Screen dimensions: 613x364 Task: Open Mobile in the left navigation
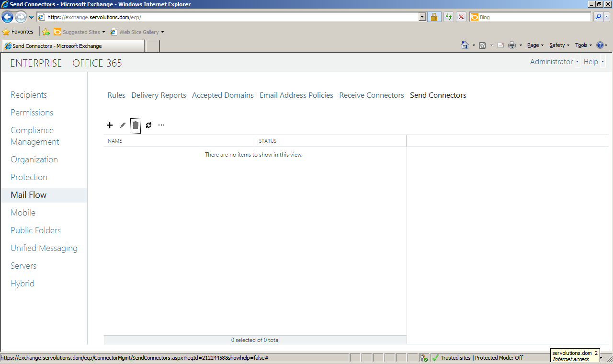pos(23,213)
